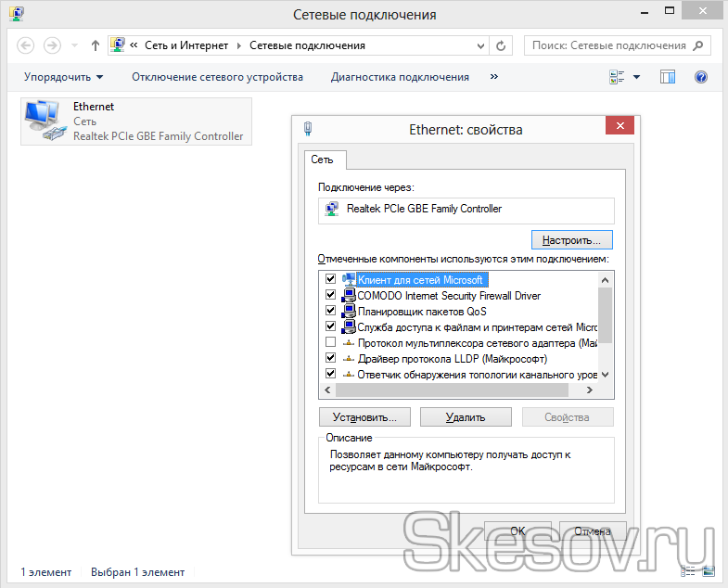This screenshot has height=588, width=728.
Task: Click horizontal scrollbar left arrow
Action: (327, 390)
